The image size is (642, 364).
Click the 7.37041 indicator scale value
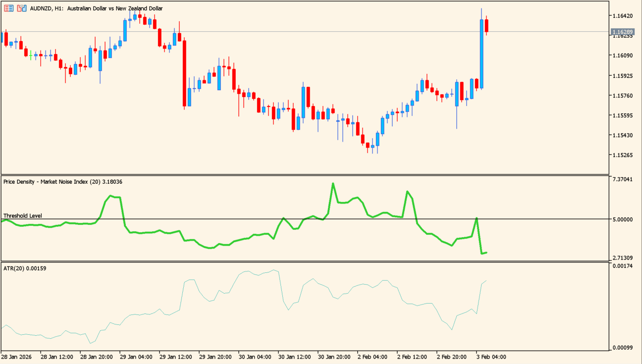622,179
